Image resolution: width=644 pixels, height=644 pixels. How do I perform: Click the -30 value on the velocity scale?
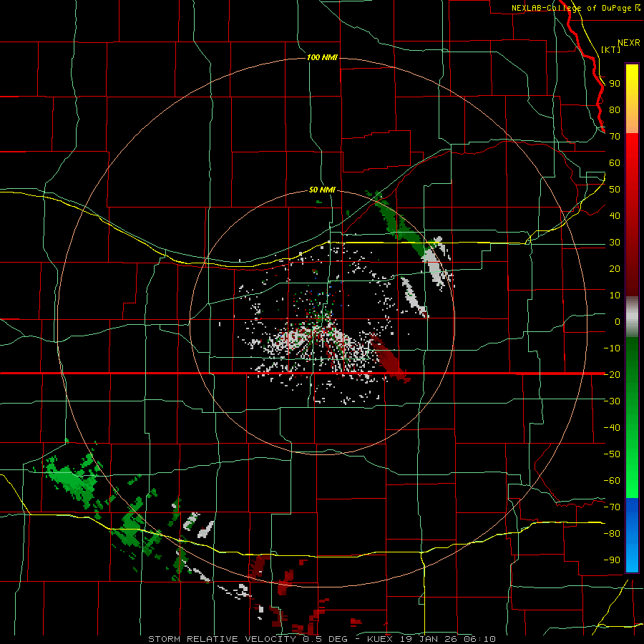pyautogui.click(x=612, y=401)
